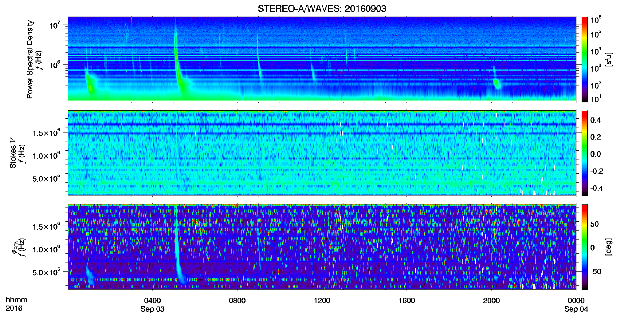Screen dimensions: 644x332
Task: Click the 10^2 value on the sfu color bar
Action: pos(596,85)
